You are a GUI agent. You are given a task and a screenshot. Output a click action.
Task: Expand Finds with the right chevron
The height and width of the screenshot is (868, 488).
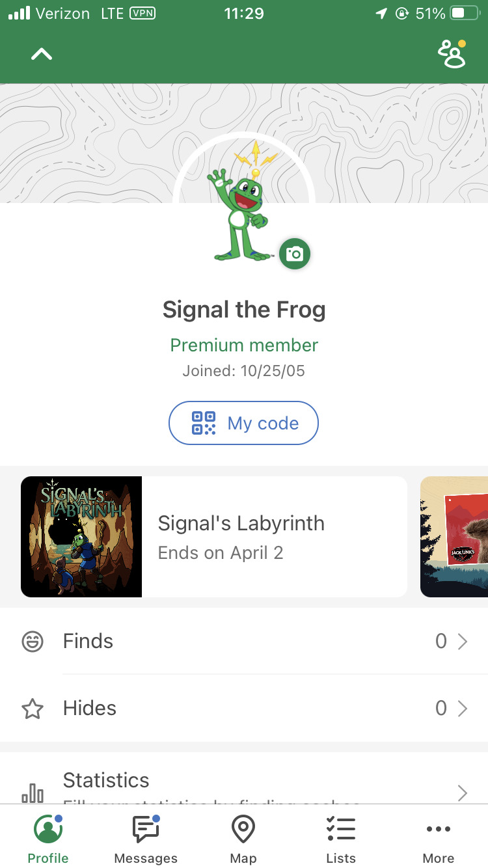point(463,642)
